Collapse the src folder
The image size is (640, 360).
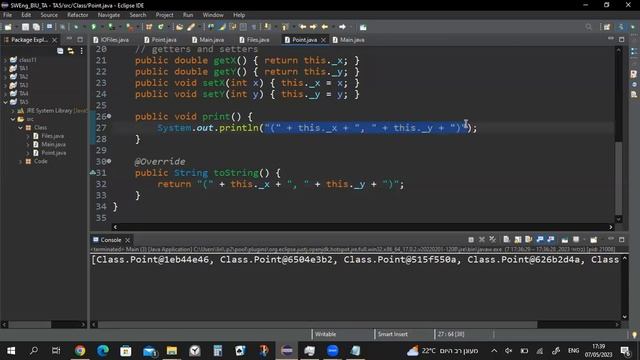13,119
